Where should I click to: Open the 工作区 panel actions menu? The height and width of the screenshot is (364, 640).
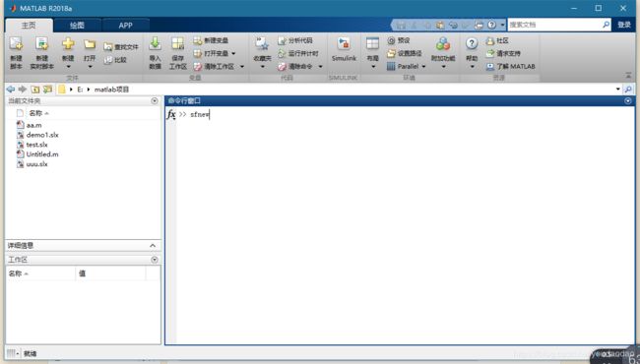click(155, 260)
